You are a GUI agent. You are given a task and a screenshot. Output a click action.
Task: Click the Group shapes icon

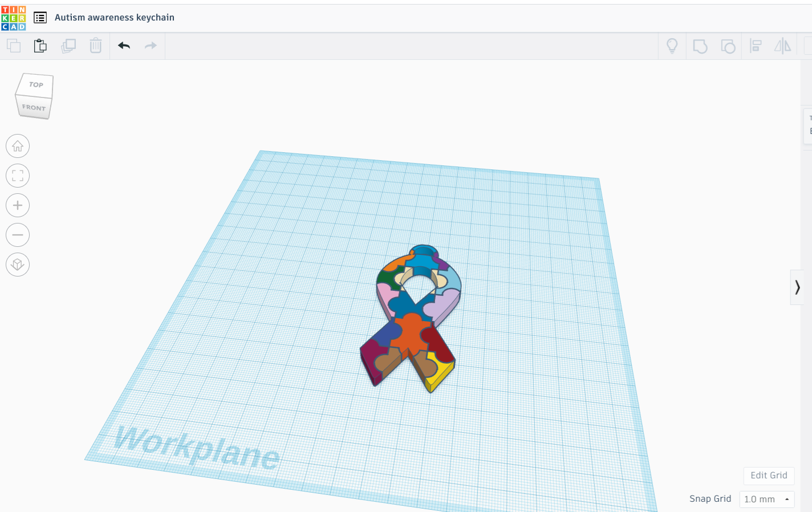click(700, 46)
